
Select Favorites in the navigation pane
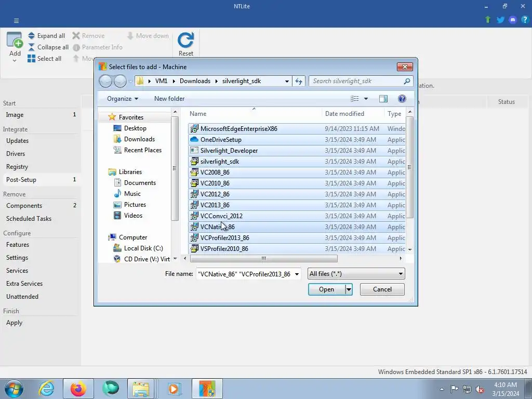[131, 117]
